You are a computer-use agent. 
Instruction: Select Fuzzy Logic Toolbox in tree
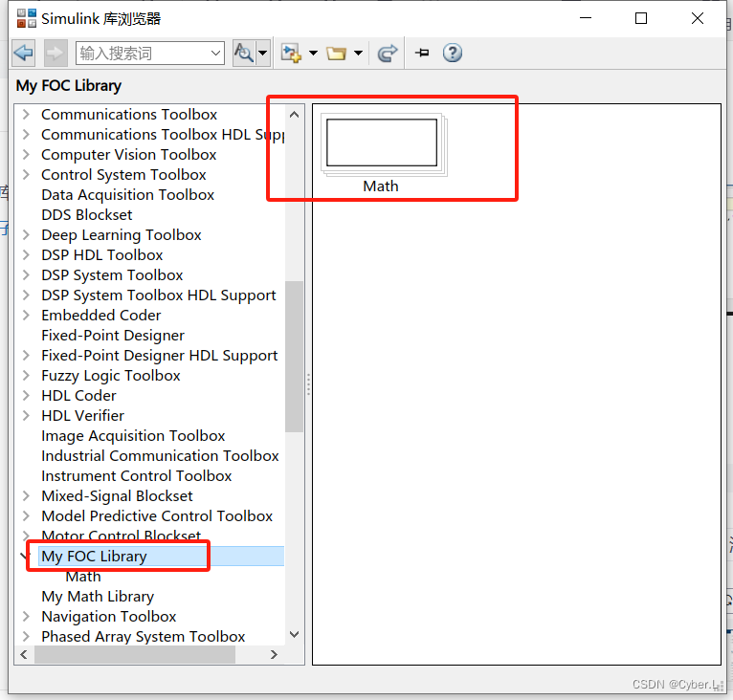(111, 375)
